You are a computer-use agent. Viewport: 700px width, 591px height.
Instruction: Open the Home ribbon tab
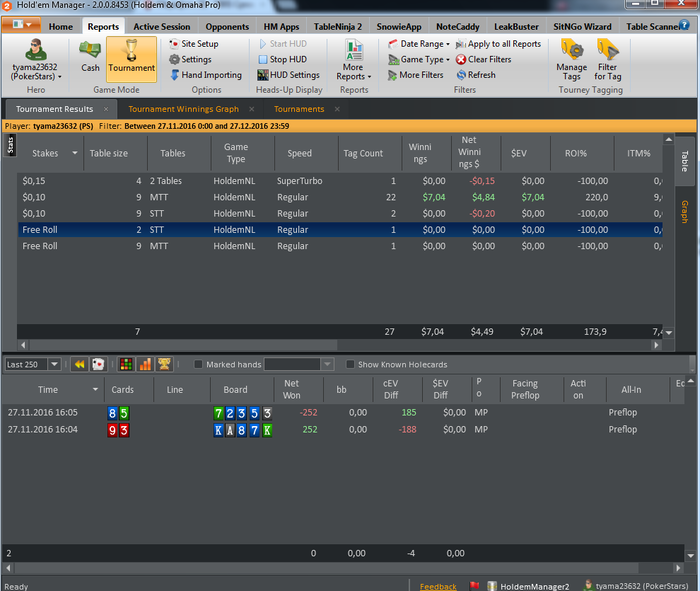coord(61,27)
